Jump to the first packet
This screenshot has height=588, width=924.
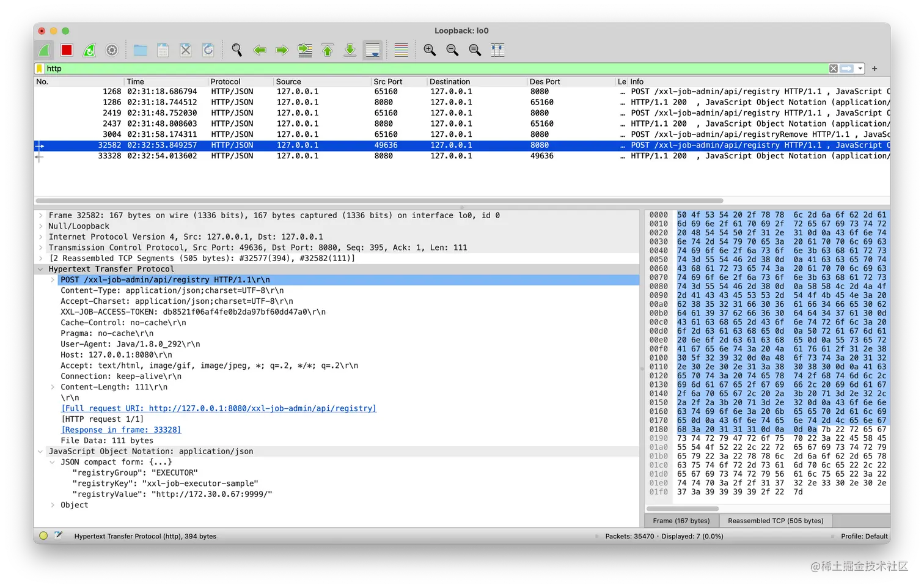pos(328,50)
